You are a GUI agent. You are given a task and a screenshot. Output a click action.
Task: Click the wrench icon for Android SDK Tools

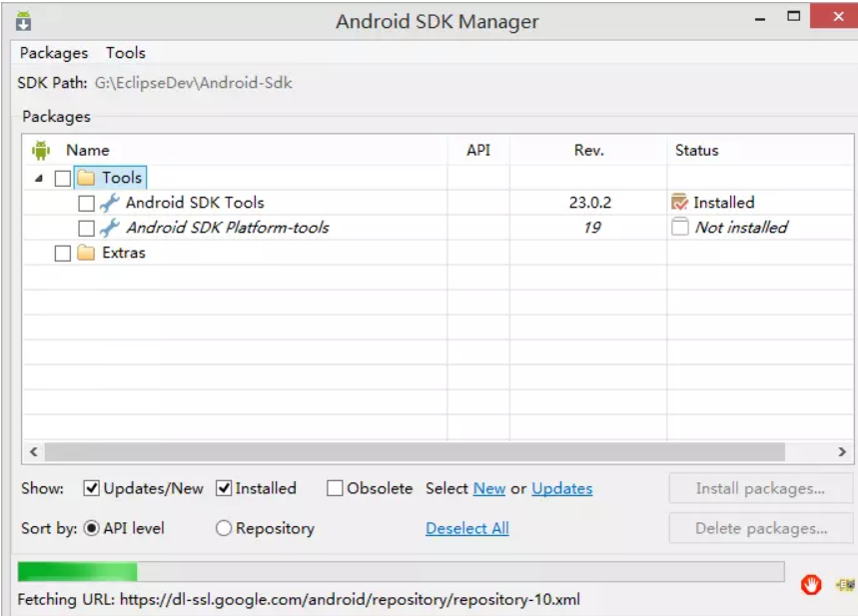(110, 203)
